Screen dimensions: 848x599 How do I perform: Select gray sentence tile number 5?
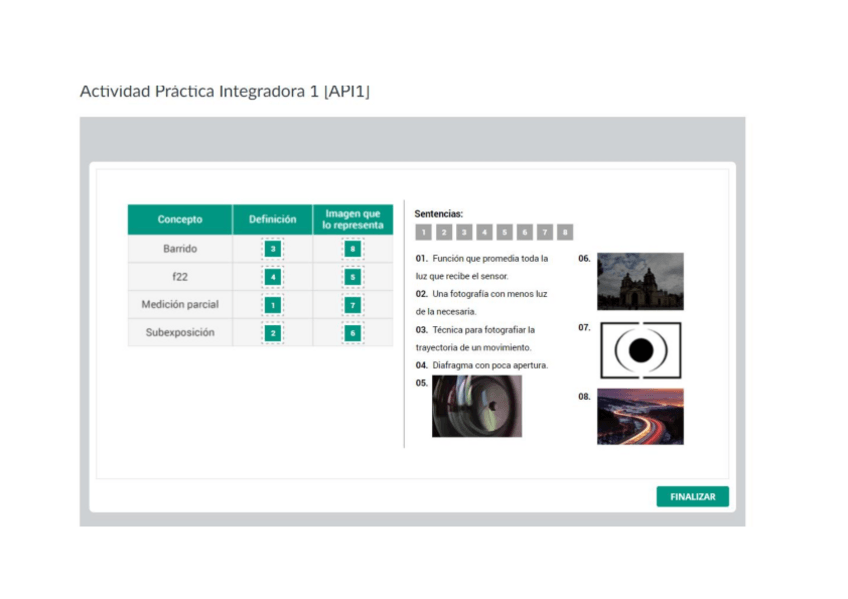click(x=504, y=232)
